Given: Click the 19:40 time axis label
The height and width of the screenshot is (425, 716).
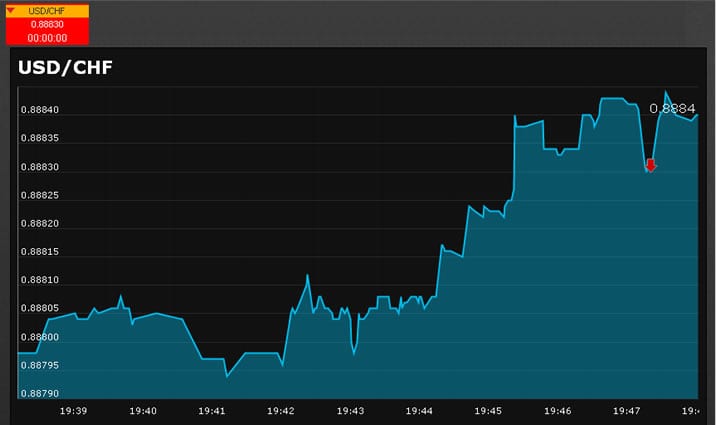Looking at the screenshot, I should [142, 411].
